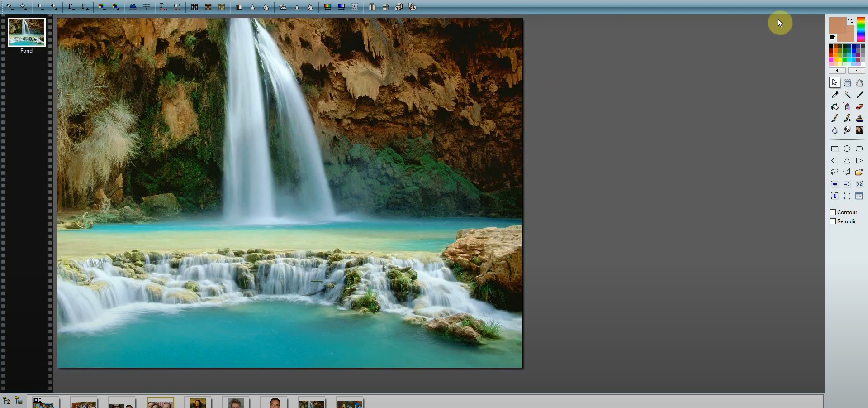868x408 pixels.
Task: Click the gamma minus toolbar icon
Action: coord(71,7)
